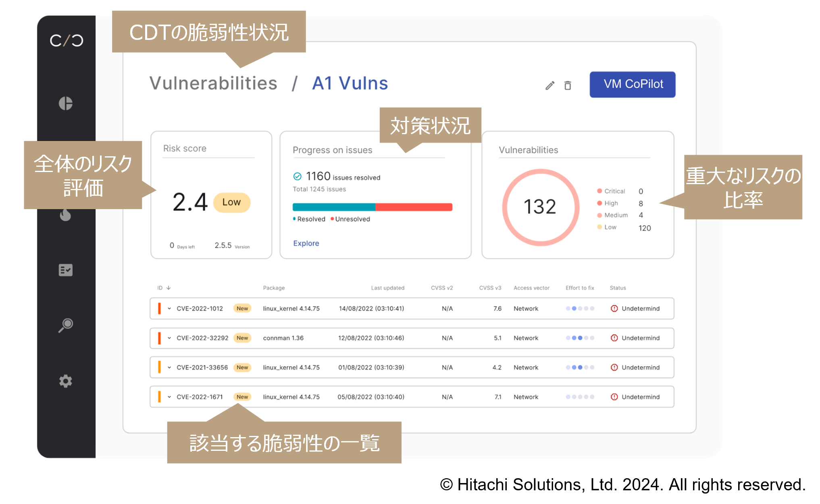Click the effort-to-fix dots for CVE-2022-32292
Screen dimensions: 820x504
pos(580,338)
